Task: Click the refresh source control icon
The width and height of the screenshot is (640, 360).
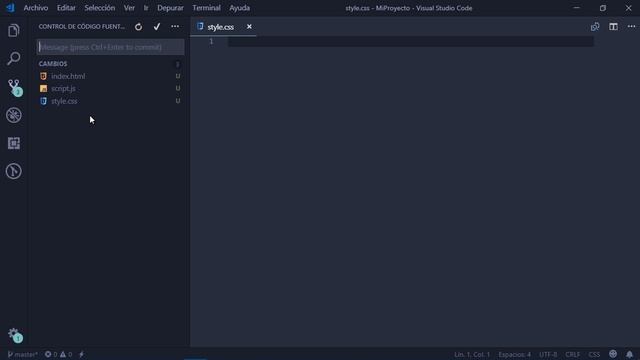Action: (139, 27)
